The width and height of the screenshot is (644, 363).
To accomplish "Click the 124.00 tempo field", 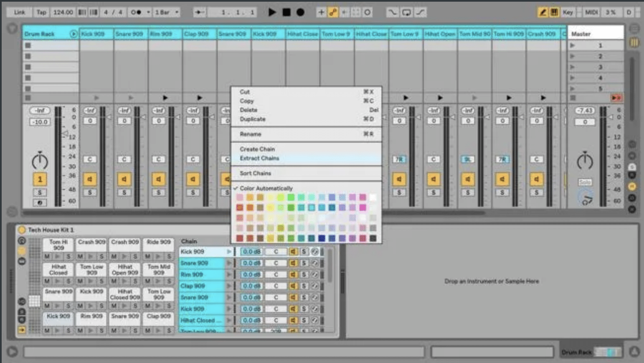I will pos(63,12).
